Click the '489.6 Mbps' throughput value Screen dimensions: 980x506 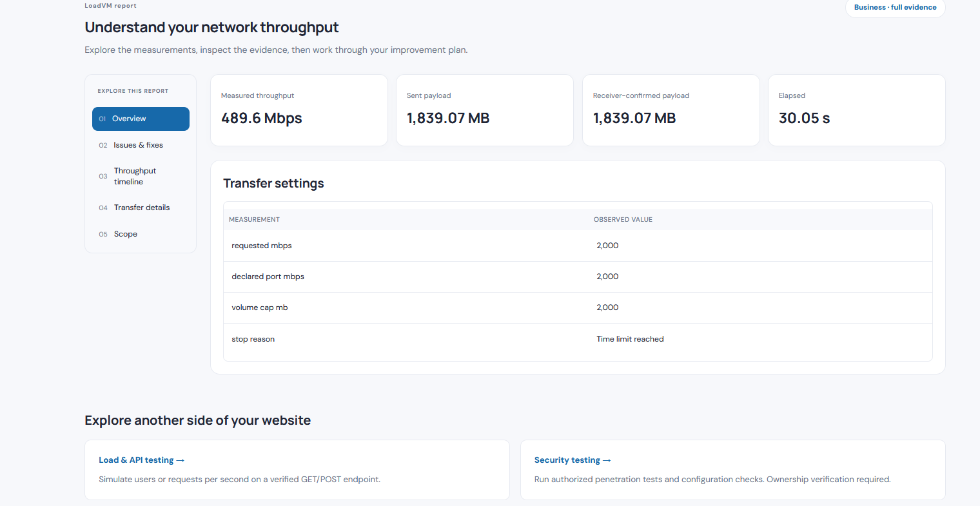[262, 118]
